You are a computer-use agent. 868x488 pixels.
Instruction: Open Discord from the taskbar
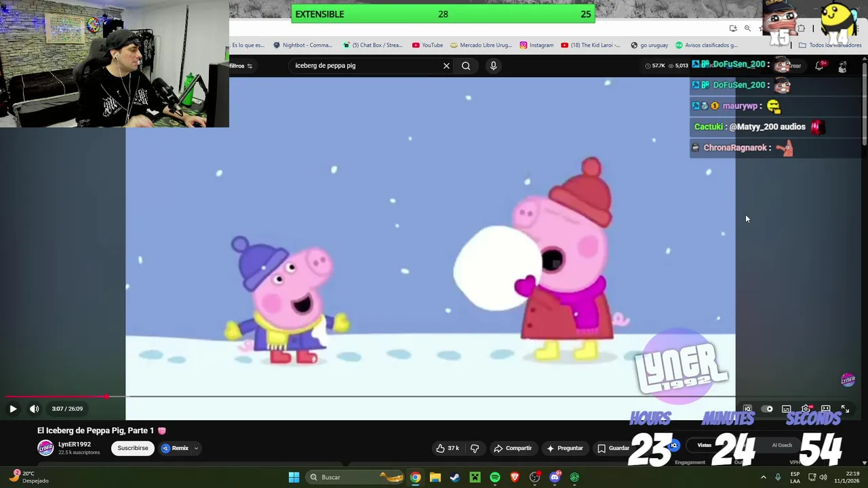[x=555, y=477]
